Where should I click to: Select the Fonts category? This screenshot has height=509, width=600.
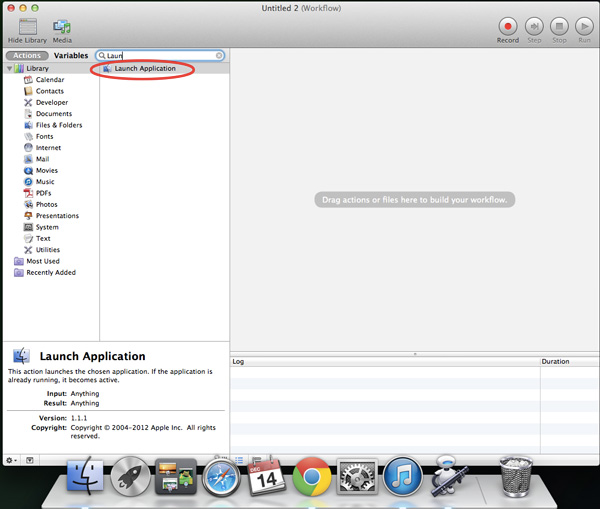point(44,137)
